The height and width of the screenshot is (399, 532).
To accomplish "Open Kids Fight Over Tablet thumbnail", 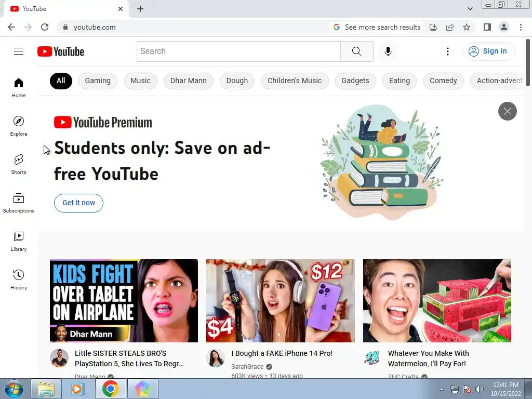I will coord(124,301).
